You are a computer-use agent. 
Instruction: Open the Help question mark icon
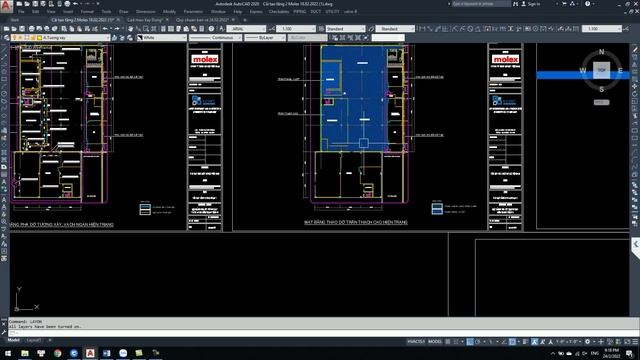click(211, 29)
